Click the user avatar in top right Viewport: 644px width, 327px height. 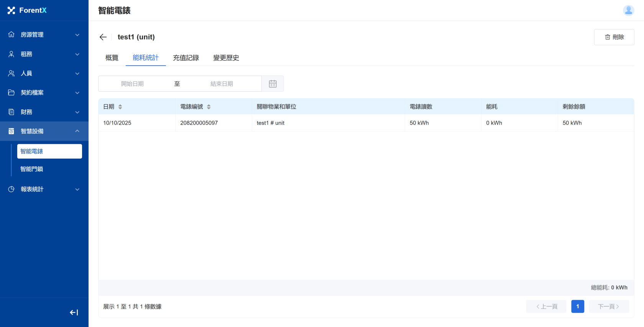[x=628, y=10]
